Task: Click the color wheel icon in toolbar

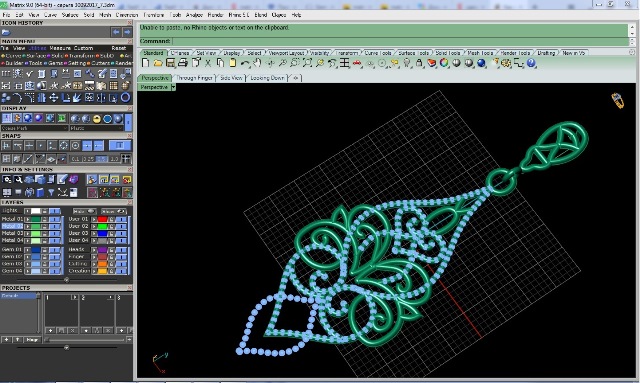Action: [444, 63]
